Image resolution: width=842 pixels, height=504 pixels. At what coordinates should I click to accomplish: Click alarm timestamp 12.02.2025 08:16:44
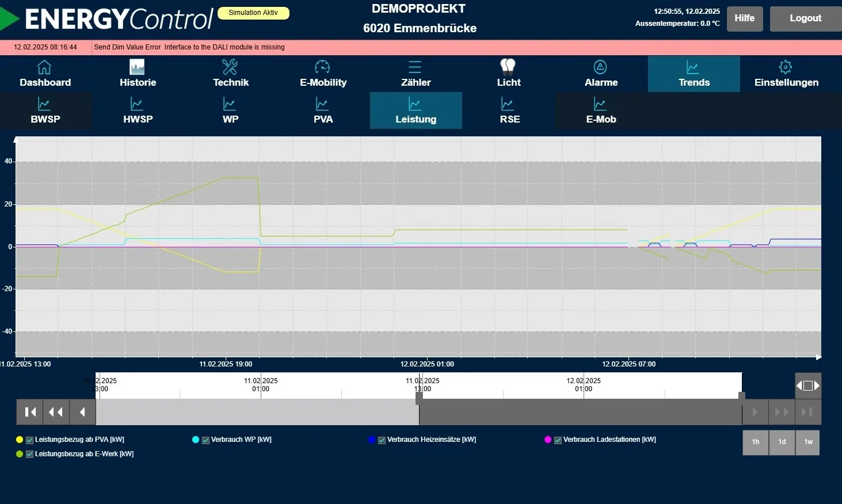click(x=45, y=47)
